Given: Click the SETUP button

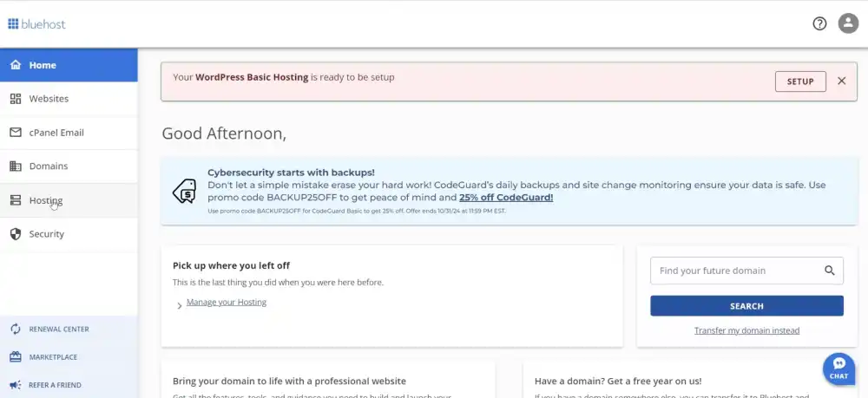Looking at the screenshot, I should [x=800, y=82].
